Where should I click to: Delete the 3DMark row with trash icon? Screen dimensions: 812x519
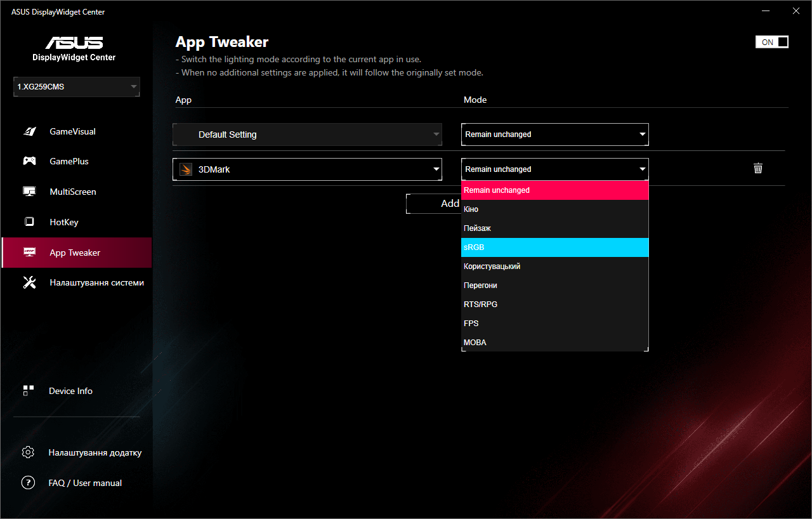pyautogui.click(x=757, y=168)
